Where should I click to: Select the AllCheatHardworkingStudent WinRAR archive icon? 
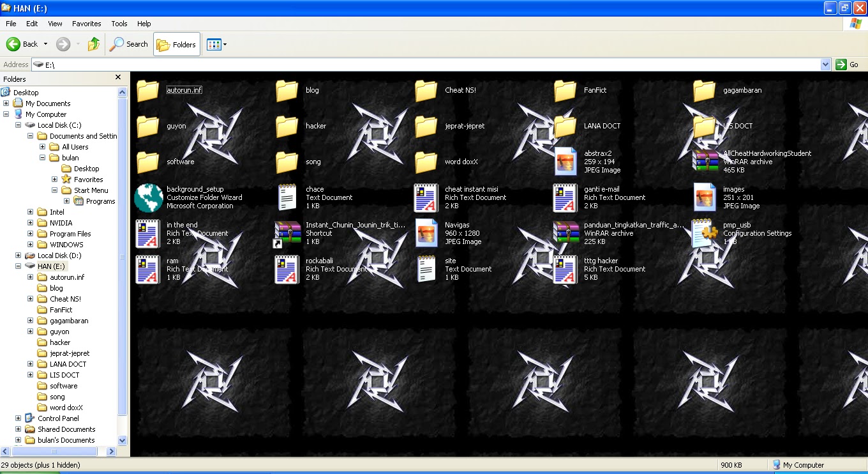[705, 162]
